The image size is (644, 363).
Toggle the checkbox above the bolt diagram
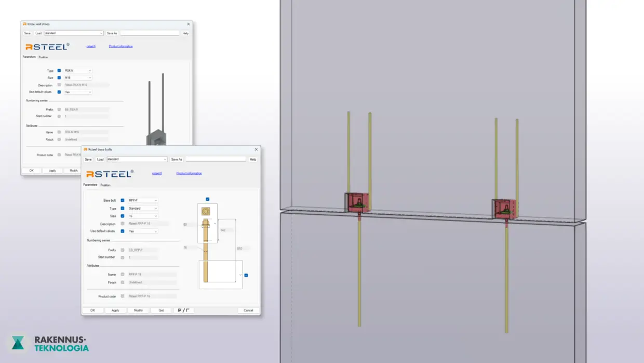[207, 199]
